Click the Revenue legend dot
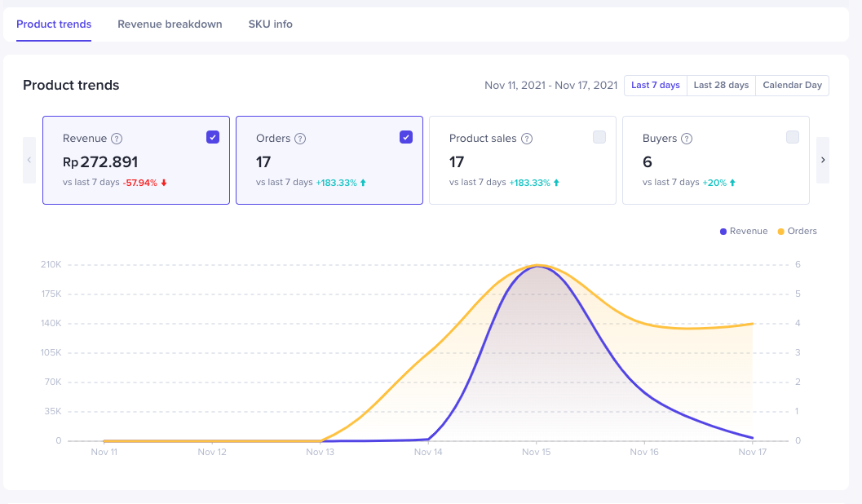Image resolution: width=862 pixels, height=504 pixels. tap(723, 232)
